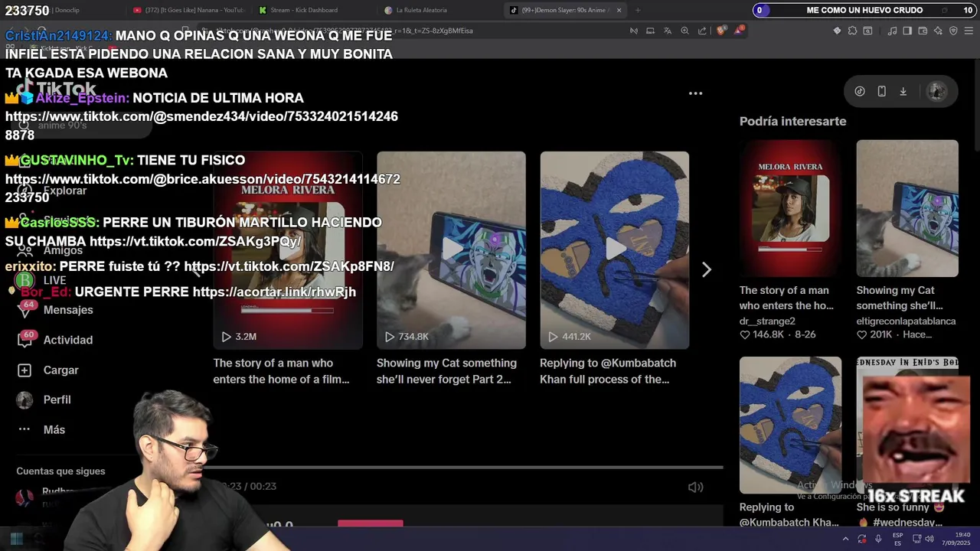Click caption 'Showing my Cat something she'll never forget Part 2...'
The width and height of the screenshot is (980, 551).
446,371
